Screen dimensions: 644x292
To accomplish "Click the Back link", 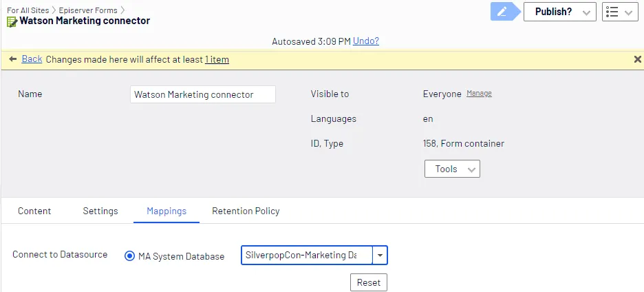I will [x=32, y=59].
